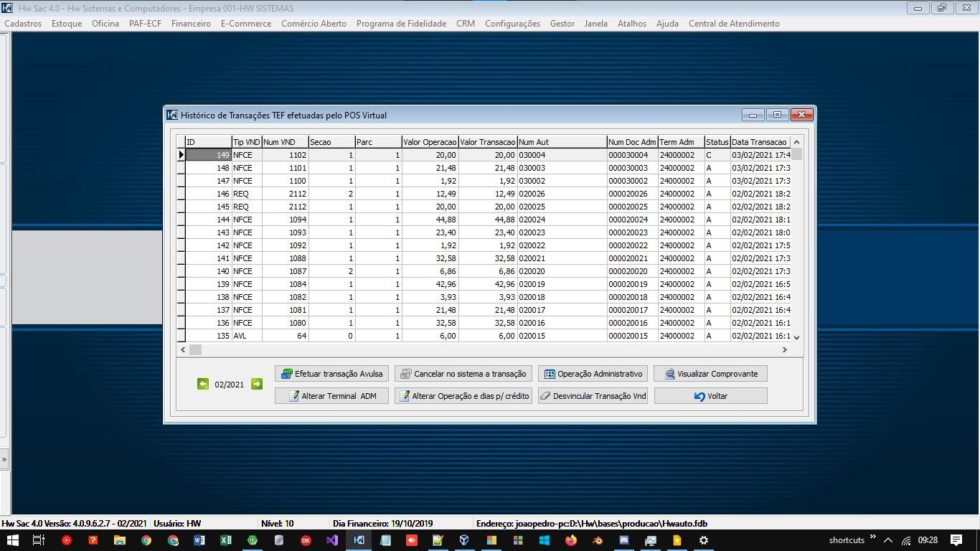
Task: Open the CRM menu
Action: [466, 24]
